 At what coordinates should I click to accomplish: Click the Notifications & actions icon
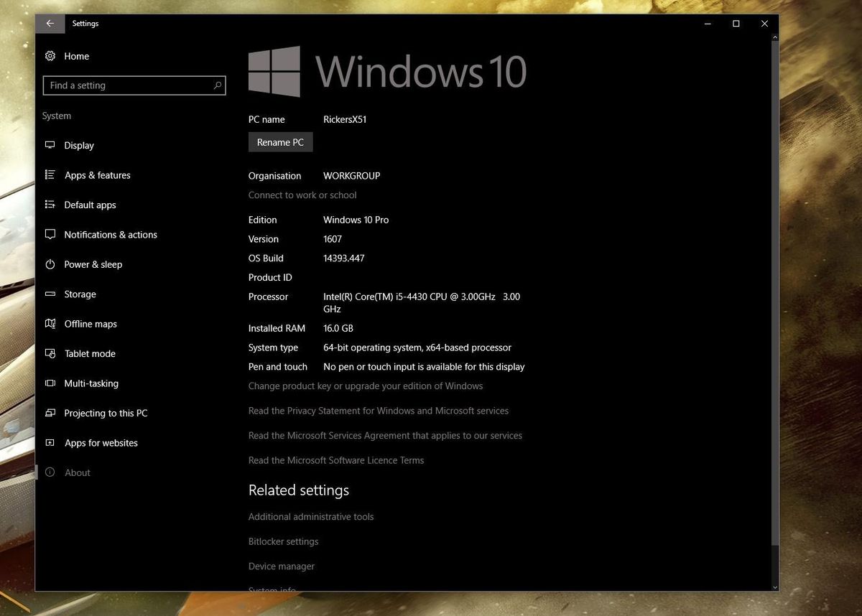[50, 234]
